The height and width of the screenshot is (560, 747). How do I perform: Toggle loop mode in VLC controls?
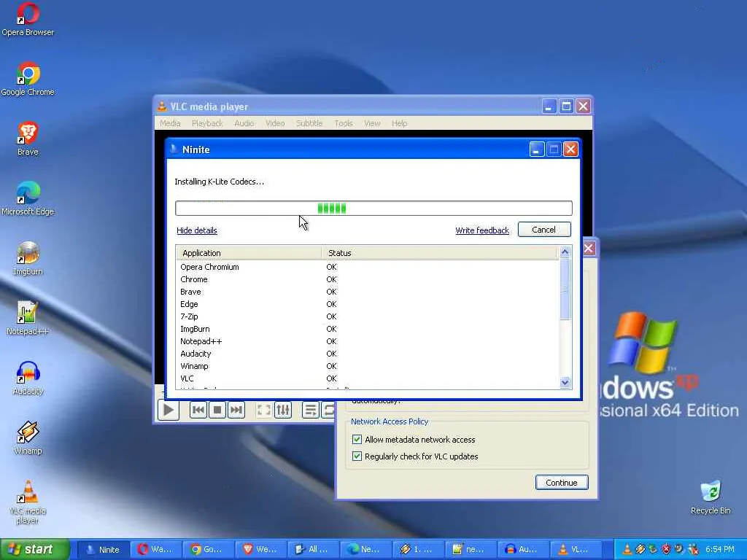click(328, 410)
